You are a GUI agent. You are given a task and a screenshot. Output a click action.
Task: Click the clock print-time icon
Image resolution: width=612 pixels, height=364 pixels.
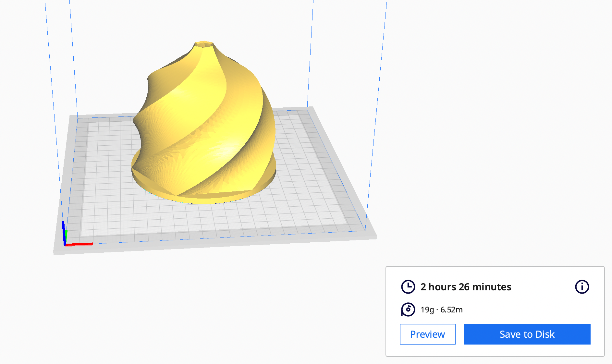pyautogui.click(x=408, y=286)
